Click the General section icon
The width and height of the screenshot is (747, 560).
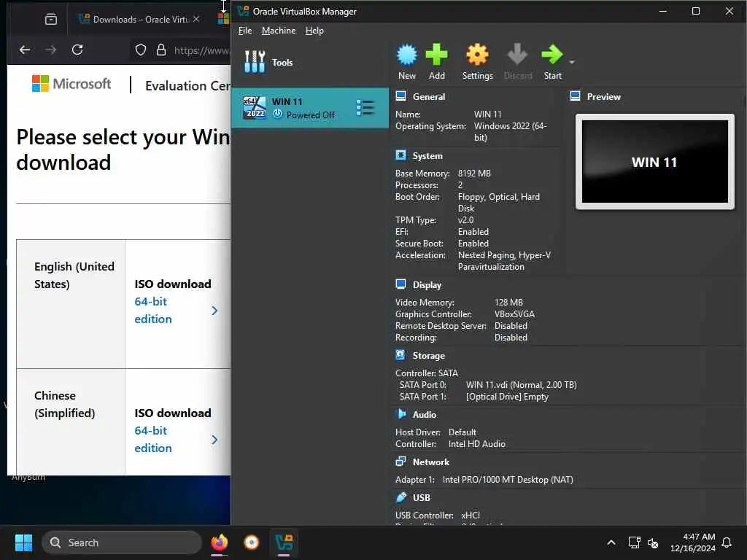(x=401, y=96)
